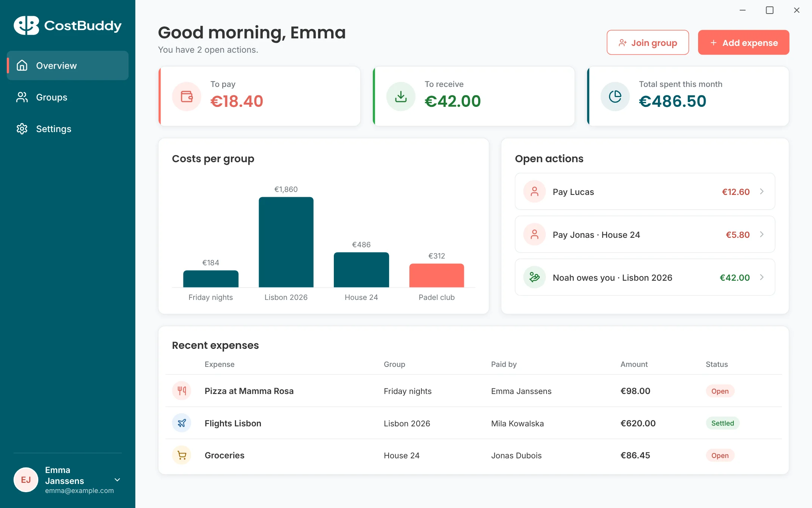Click the Groceries expense name
This screenshot has width=812, height=508.
[x=224, y=455]
